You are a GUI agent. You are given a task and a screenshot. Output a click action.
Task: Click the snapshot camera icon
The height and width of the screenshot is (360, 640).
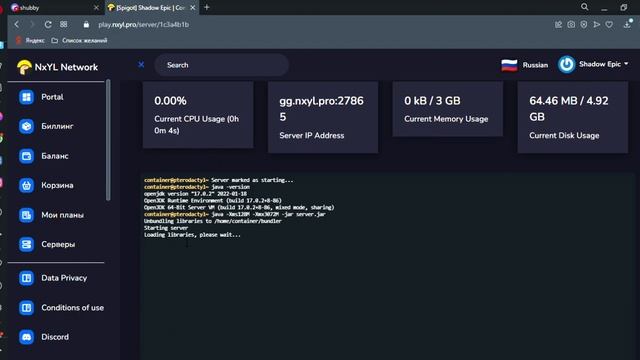[x=571, y=24]
